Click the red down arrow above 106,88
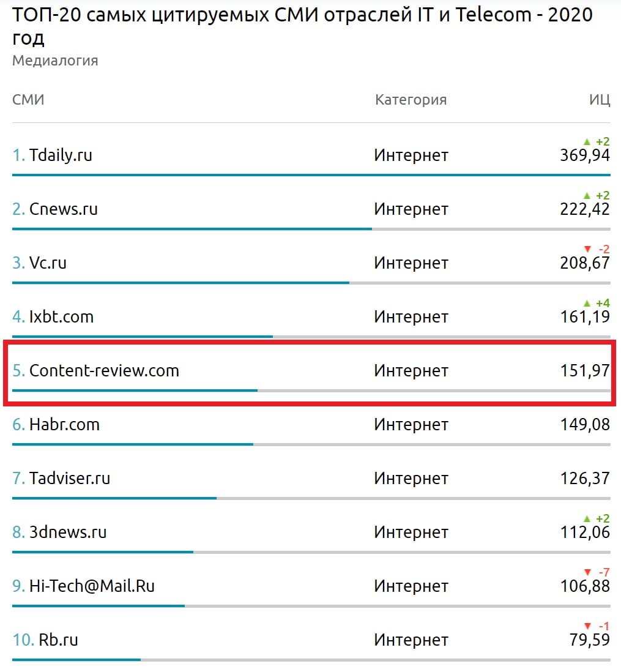Screen dimensions: 621x672 (587, 572)
